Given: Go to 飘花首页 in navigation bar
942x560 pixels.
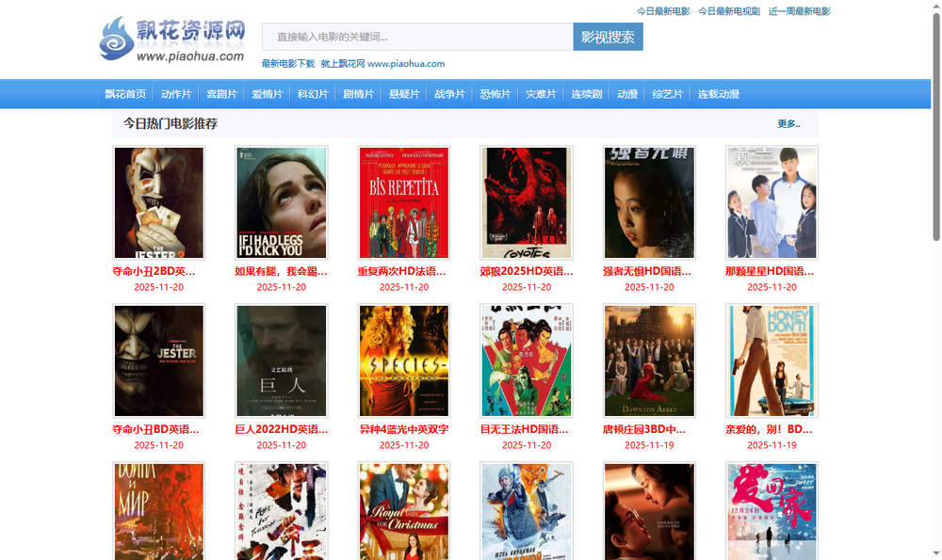Looking at the screenshot, I should [125, 94].
